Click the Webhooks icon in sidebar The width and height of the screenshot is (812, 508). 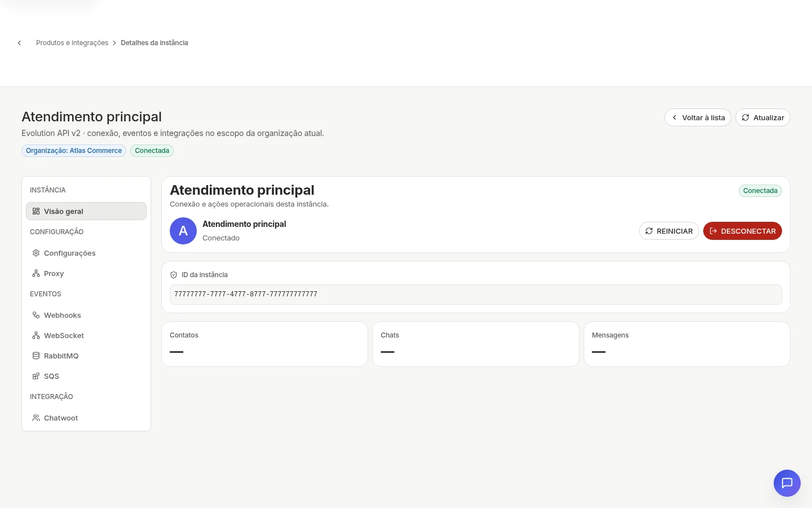[x=36, y=315]
